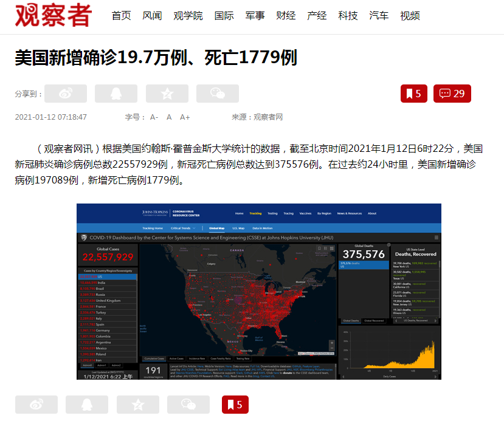Image resolution: width=504 pixels, height=421 pixels.
Task: Open the 国际 section
Action: click(224, 15)
